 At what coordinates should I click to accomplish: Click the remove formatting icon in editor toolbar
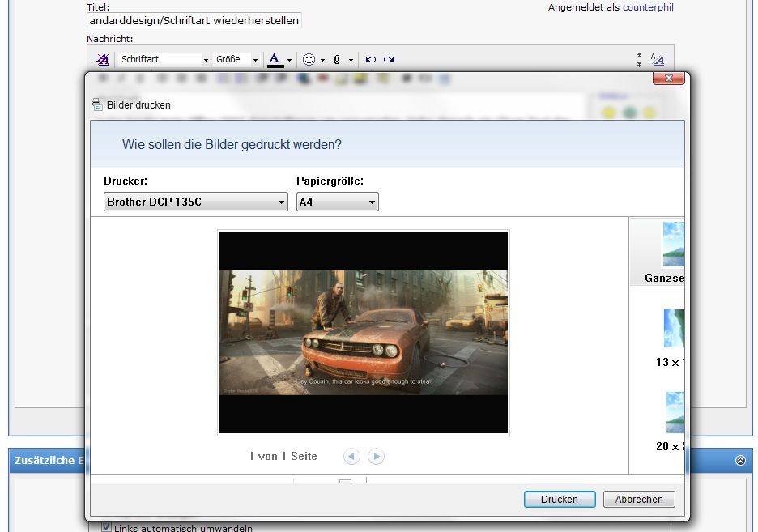[103, 59]
